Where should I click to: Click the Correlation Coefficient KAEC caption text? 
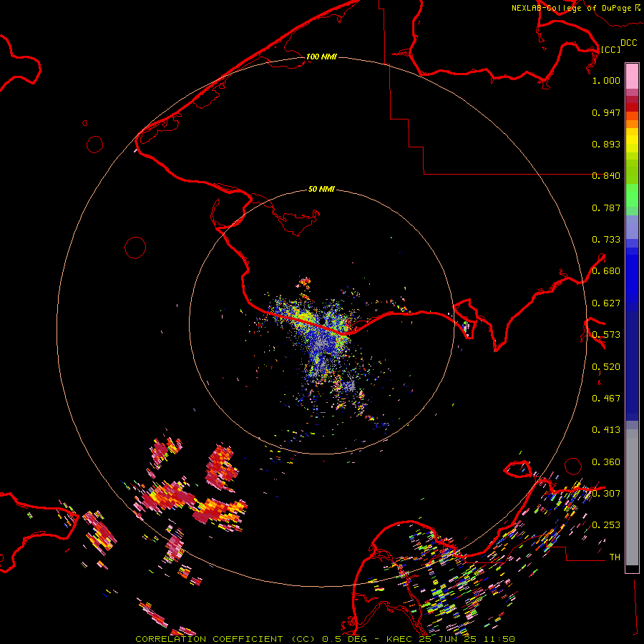tap(325, 639)
